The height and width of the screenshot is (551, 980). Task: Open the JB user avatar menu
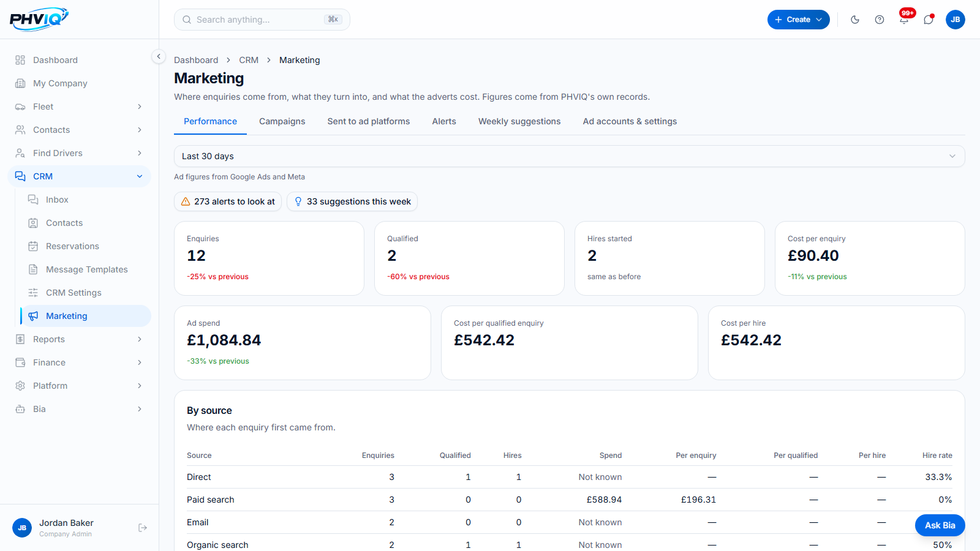tap(956, 20)
